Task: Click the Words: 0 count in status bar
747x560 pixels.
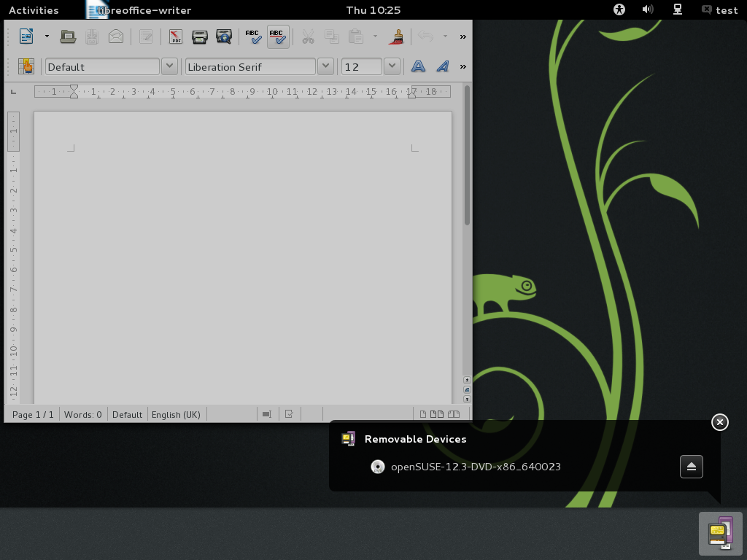Action: point(83,414)
